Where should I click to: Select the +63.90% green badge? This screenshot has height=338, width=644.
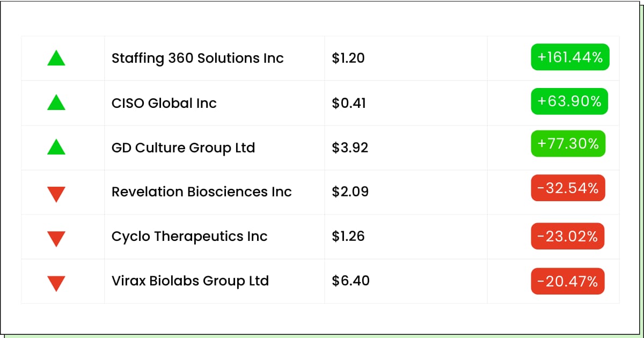pos(569,101)
